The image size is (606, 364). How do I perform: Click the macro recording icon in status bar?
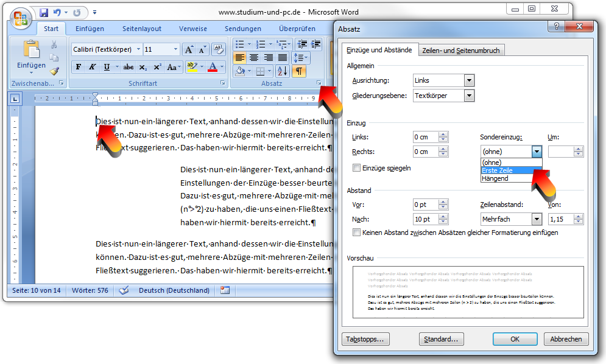pos(225,290)
